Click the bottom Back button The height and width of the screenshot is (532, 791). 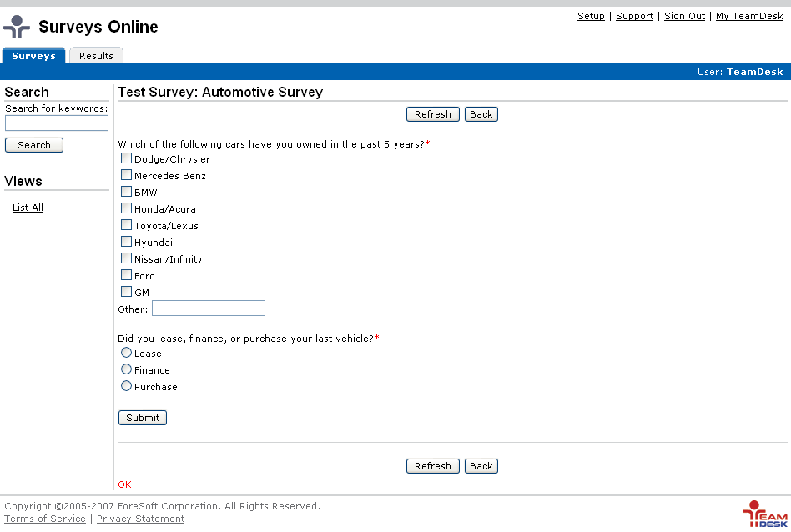click(481, 466)
